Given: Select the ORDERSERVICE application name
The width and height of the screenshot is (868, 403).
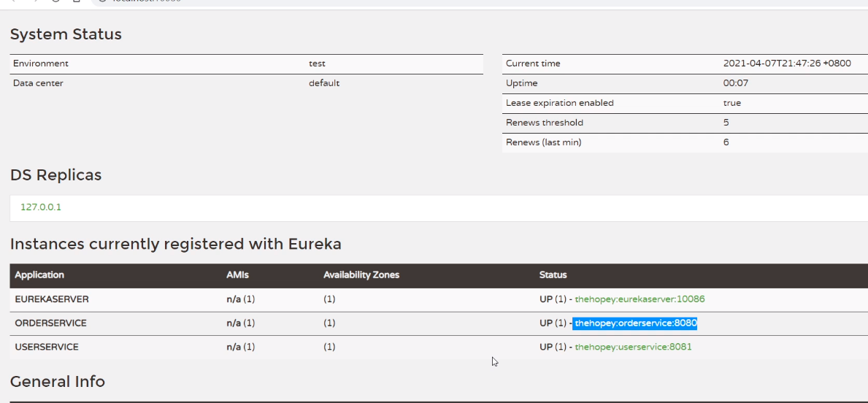Looking at the screenshot, I should (x=50, y=323).
